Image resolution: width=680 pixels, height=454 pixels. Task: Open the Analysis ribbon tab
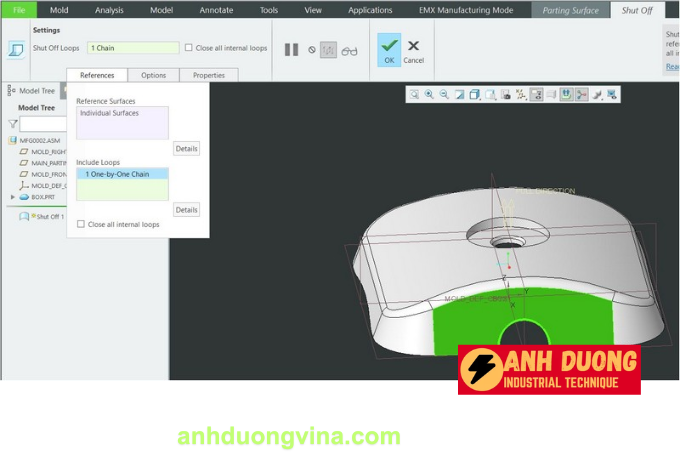coord(108,10)
